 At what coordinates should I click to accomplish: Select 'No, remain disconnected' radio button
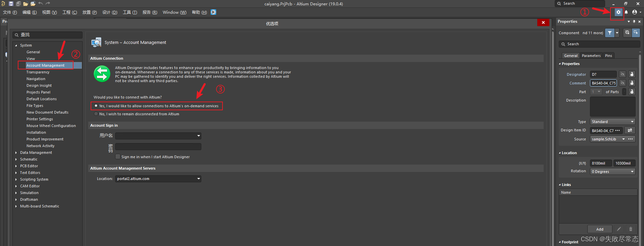click(96, 114)
